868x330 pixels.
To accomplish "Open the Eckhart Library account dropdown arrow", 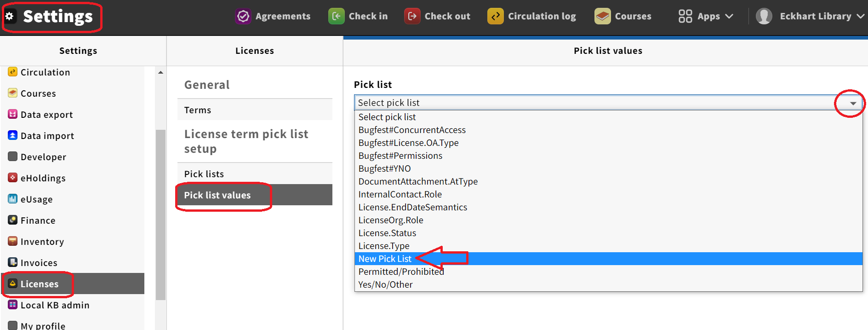I will point(860,16).
